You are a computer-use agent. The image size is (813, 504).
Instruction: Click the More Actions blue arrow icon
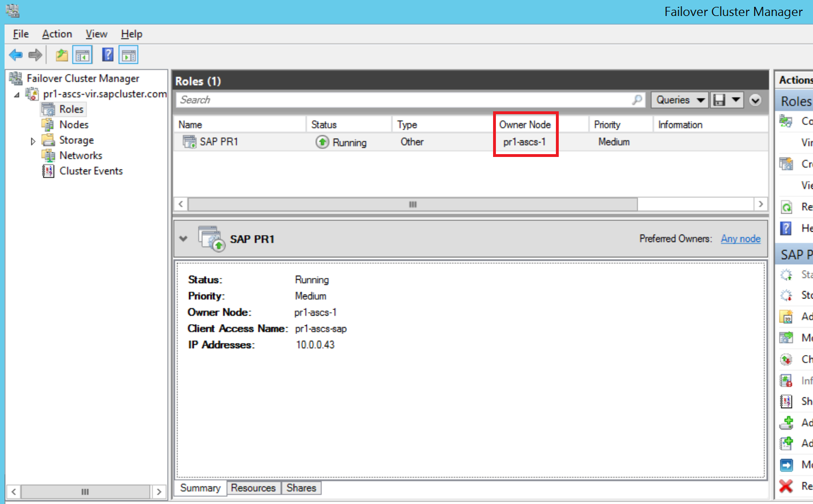click(x=786, y=465)
